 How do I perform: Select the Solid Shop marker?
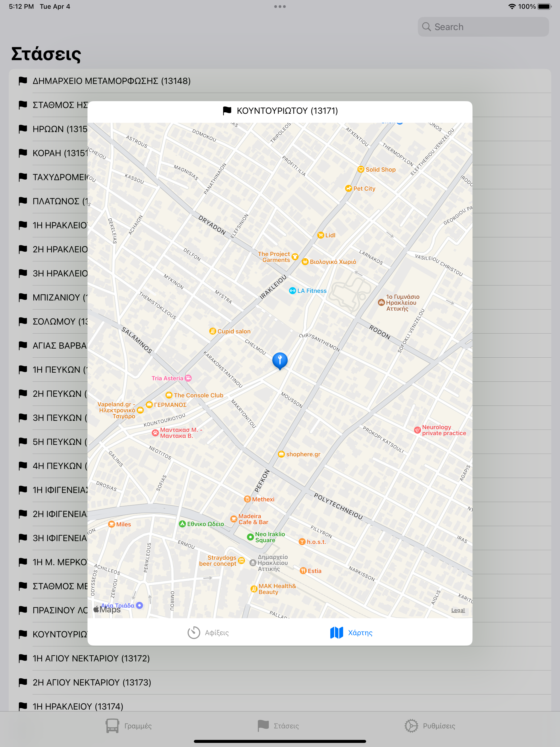click(361, 170)
